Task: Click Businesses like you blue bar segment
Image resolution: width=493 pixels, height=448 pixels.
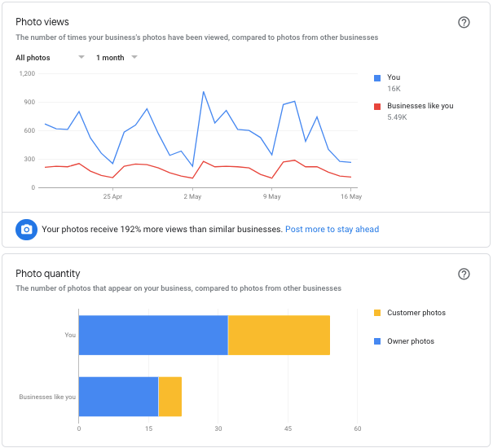Action: [x=118, y=397]
